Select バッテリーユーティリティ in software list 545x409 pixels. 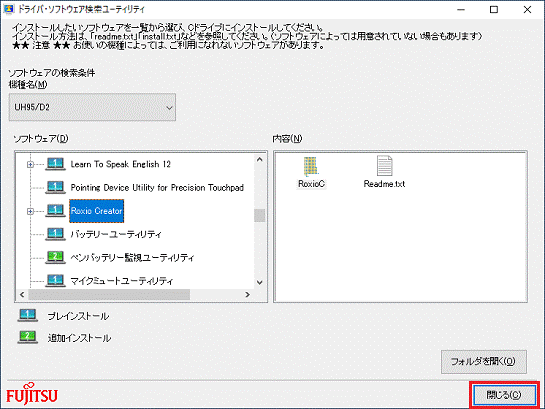(116, 234)
